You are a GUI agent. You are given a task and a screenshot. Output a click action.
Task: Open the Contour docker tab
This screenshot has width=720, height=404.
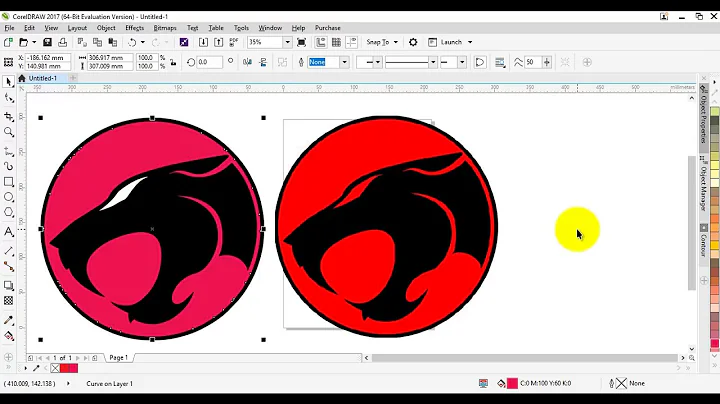tap(703, 241)
